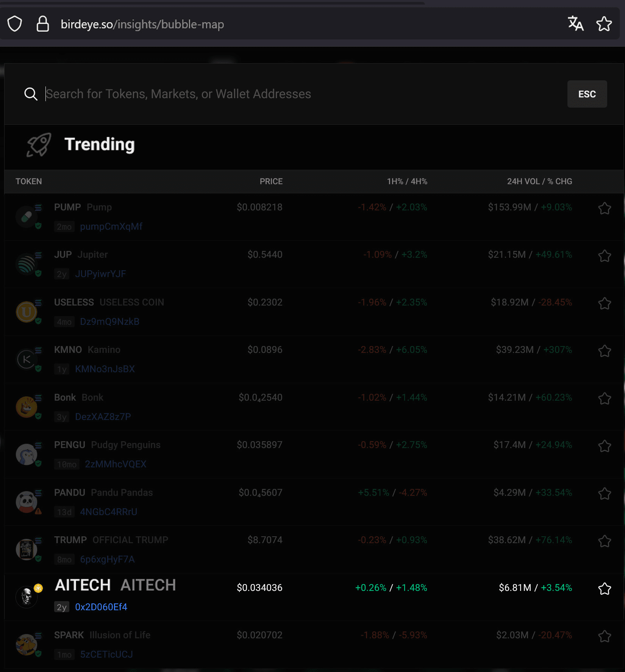Click the SPARK token logo
Image resolution: width=625 pixels, height=672 pixels.
pyautogui.click(x=27, y=645)
